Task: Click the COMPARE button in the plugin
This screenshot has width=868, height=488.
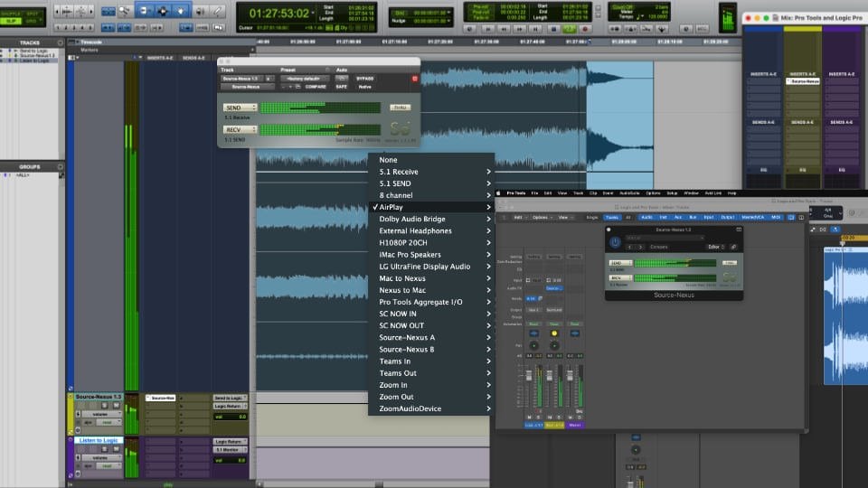Action: click(x=315, y=87)
